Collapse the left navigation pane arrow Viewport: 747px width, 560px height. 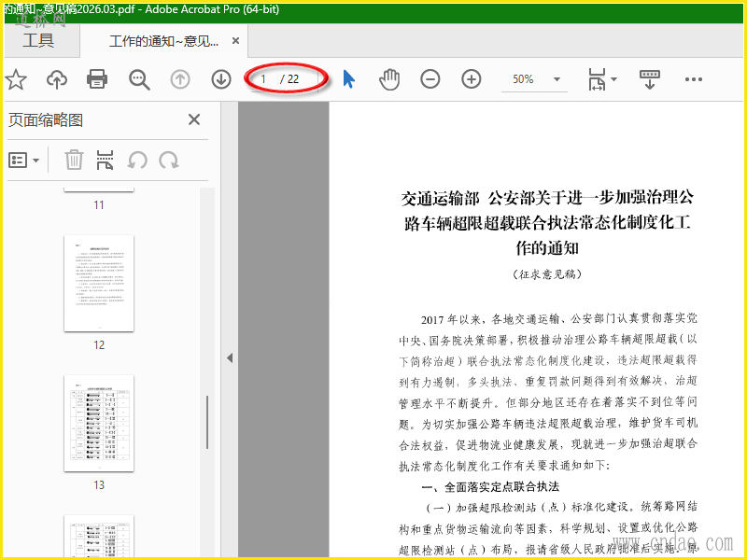pos(230,357)
